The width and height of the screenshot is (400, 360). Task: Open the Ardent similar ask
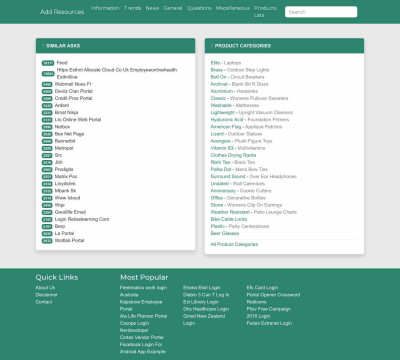tap(62, 105)
